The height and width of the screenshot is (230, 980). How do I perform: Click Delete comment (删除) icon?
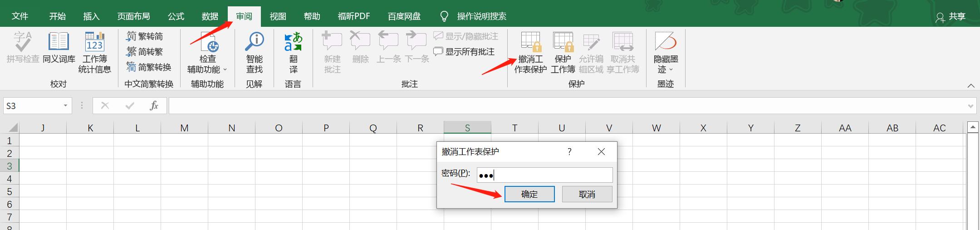[360, 47]
